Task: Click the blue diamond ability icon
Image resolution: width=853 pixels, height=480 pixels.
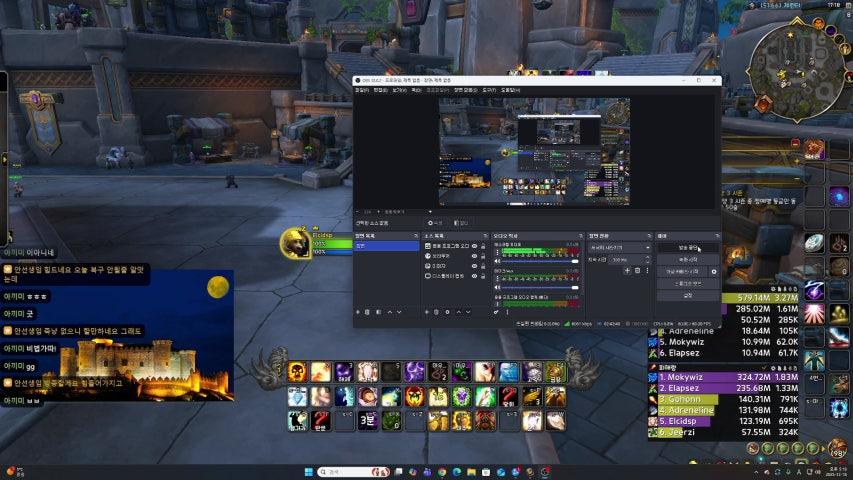Action: (x=297, y=397)
